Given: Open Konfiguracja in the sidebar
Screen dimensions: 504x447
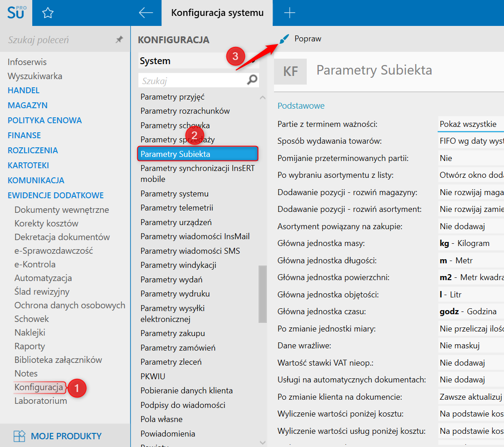Looking at the screenshot, I should (39, 387).
